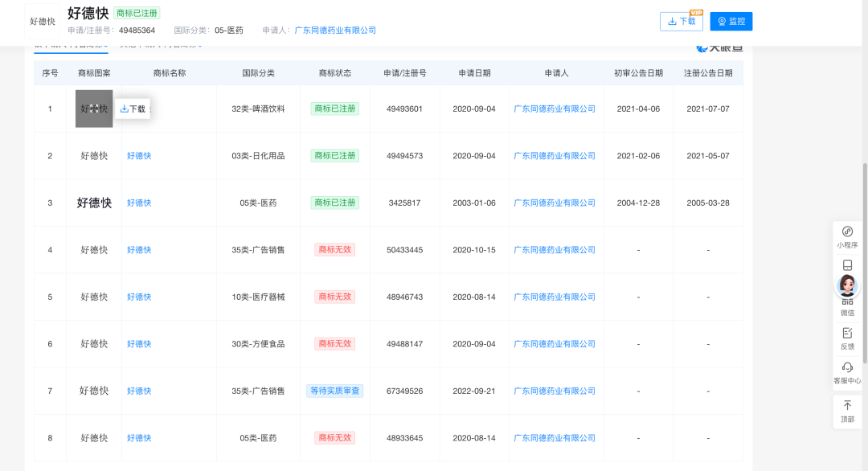Image resolution: width=868 pixels, height=471 pixels.
Task: Open 好德快 name link for 10类-医疗器械
Action: [139, 297]
